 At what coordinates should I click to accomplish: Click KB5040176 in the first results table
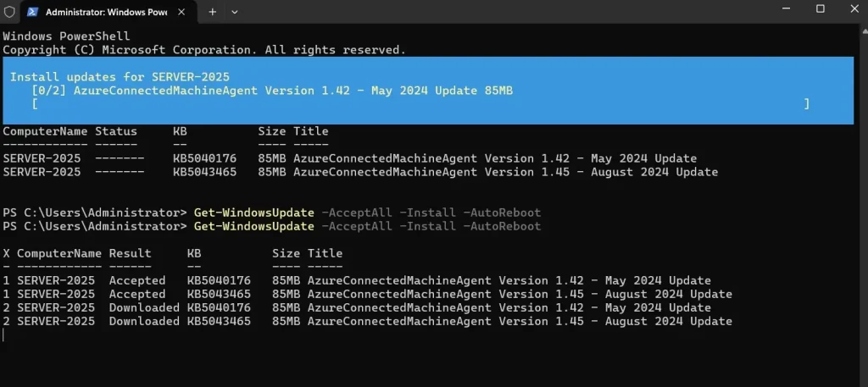point(204,158)
